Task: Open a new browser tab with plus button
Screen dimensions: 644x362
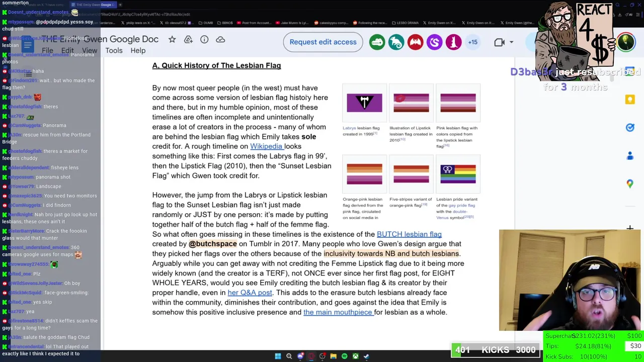Action: (x=120, y=5)
